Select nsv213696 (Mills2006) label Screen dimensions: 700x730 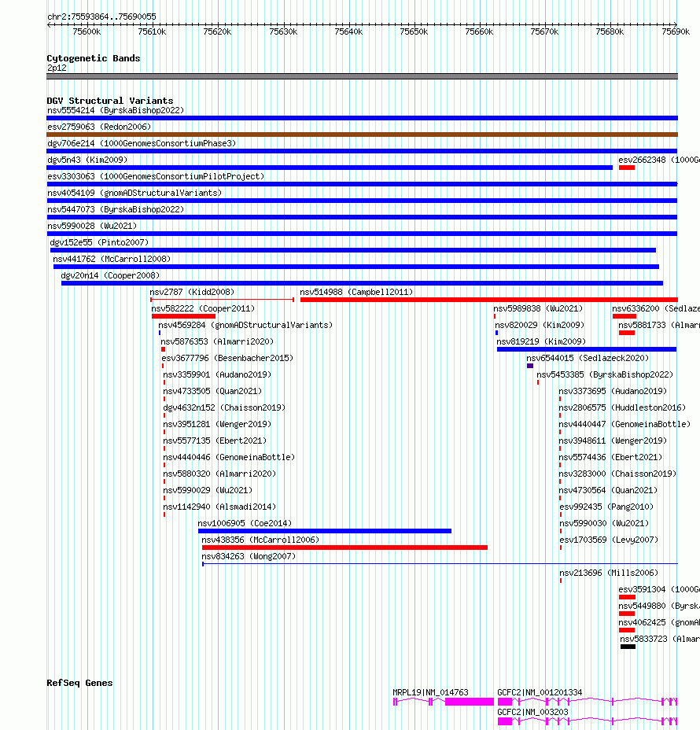pos(609,573)
